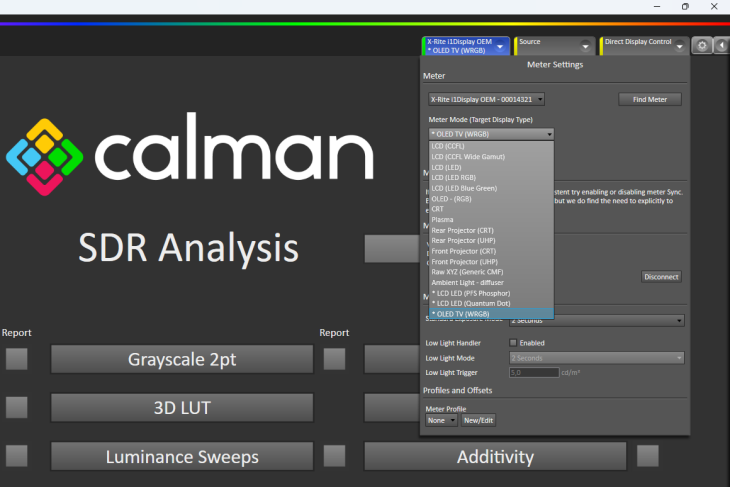Image resolution: width=730 pixels, height=487 pixels.
Task: Select CRT display type
Action: point(491,209)
